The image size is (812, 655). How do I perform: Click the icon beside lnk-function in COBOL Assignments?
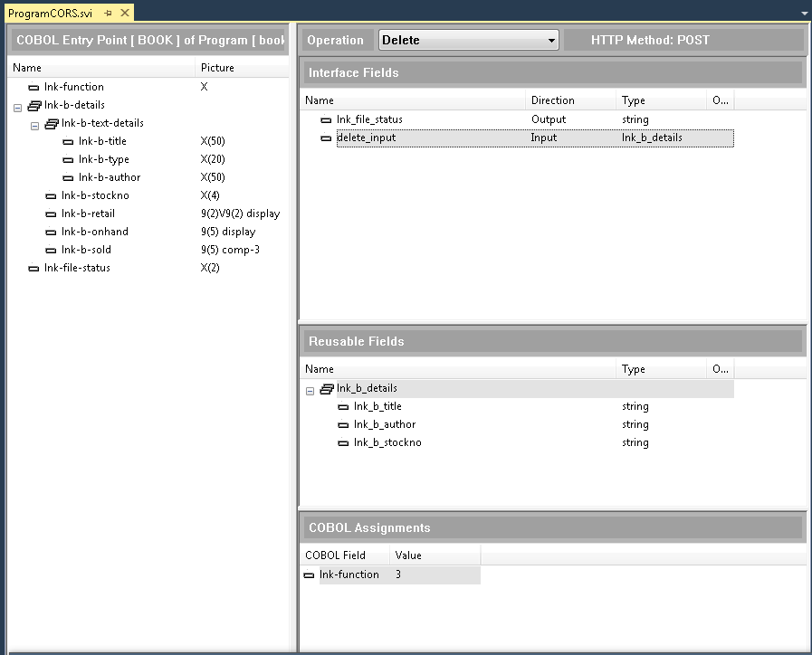(309, 575)
